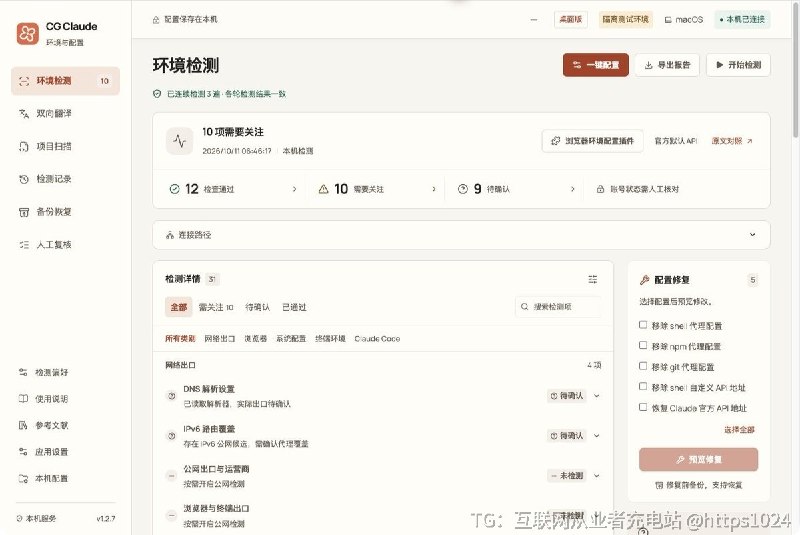
Task: Filter by 网络出口 category
Action: click(220, 339)
